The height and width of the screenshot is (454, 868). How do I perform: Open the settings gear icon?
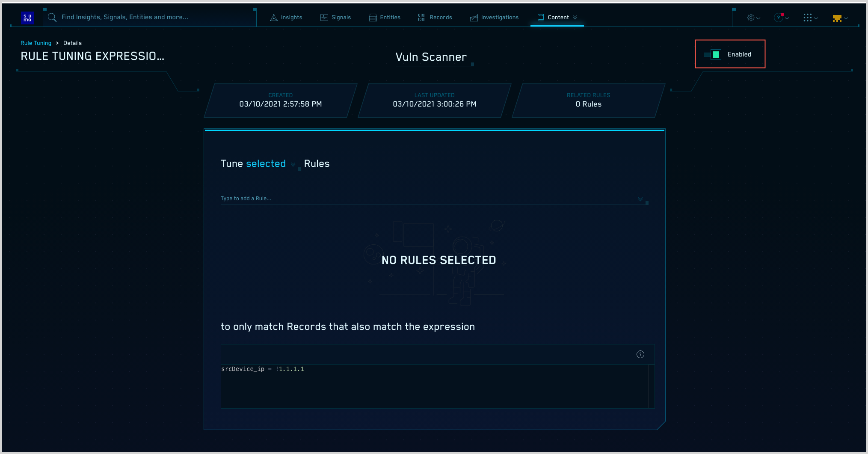tap(750, 18)
